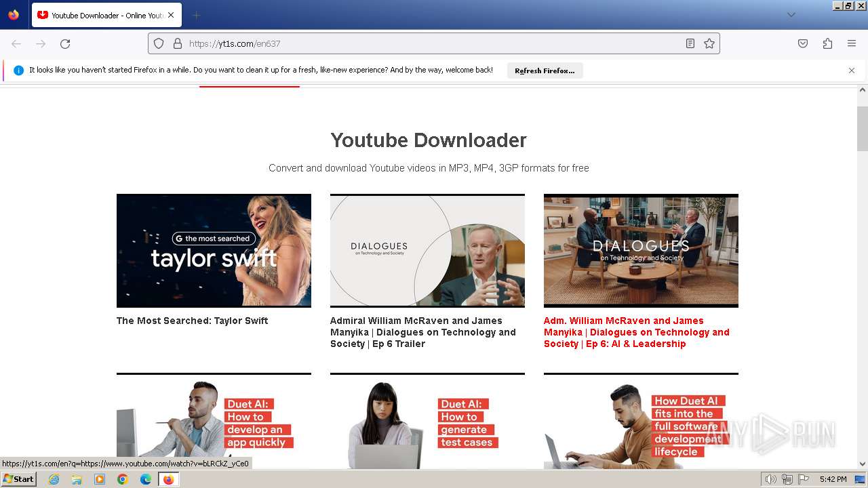Click the page vertical scrollbar thumb
Screen dimensions: 868x488
click(863, 128)
